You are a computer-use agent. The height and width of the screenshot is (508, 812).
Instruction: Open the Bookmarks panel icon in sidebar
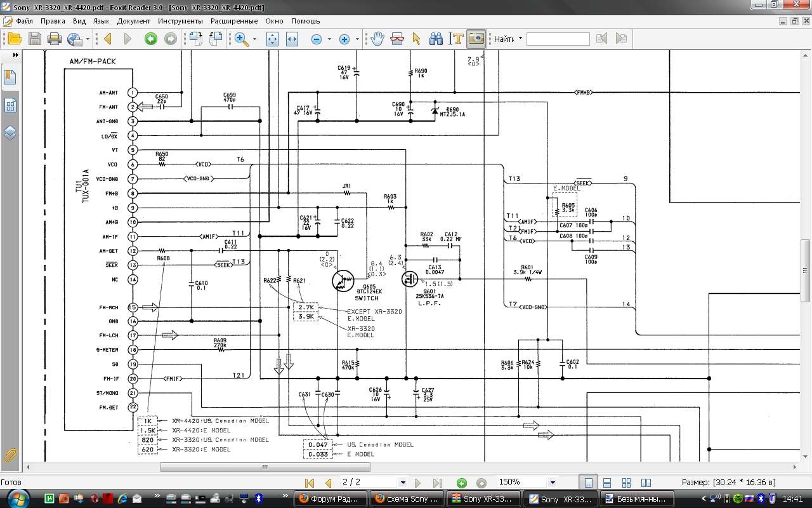tap(10, 77)
